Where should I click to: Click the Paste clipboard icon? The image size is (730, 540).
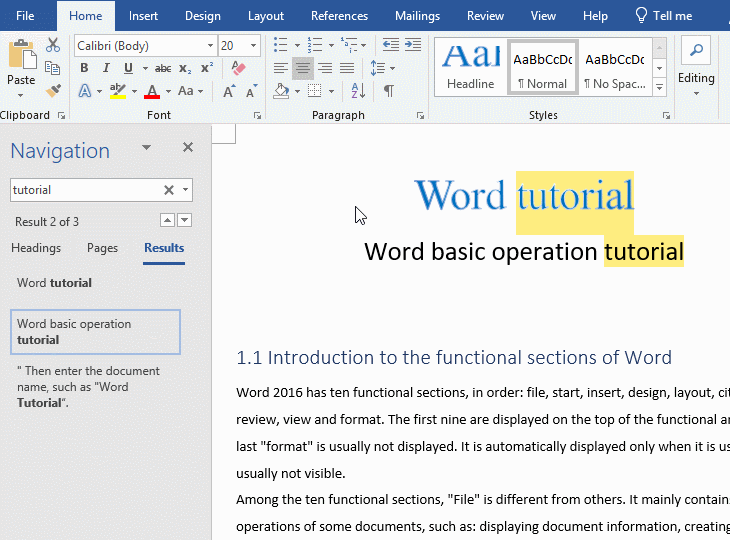(x=21, y=55)
